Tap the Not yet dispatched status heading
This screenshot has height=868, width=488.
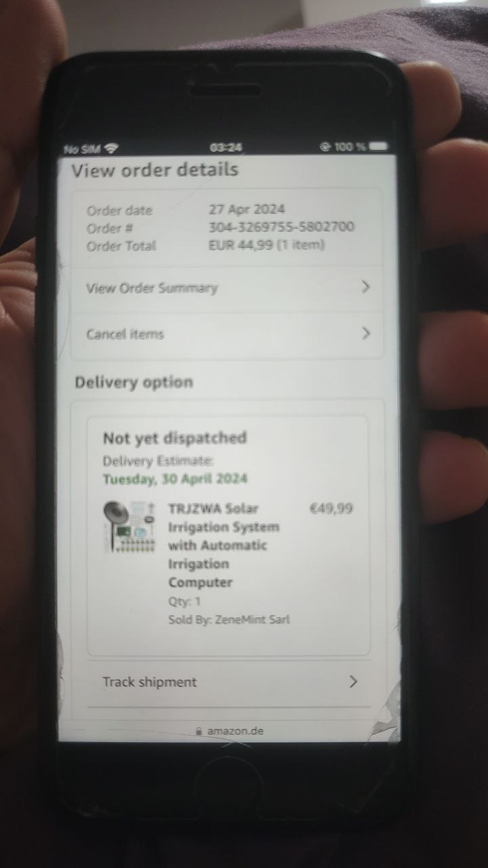click(x=175, y=438)
